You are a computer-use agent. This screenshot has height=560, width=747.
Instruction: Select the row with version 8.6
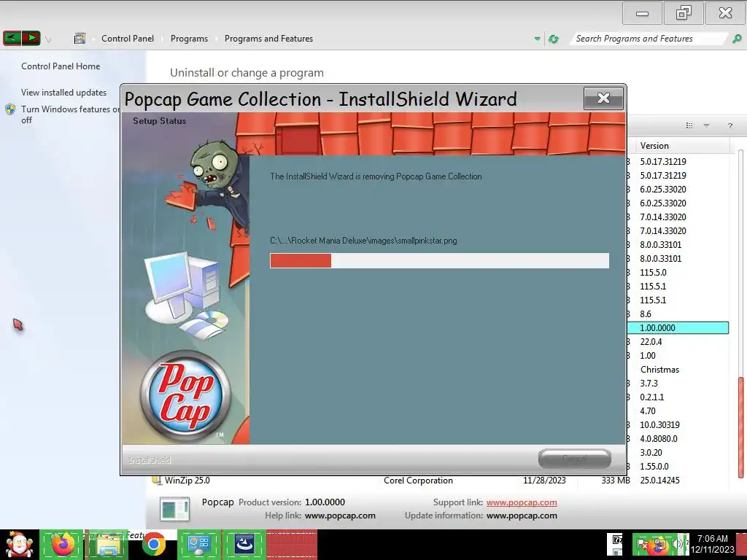click(x=678, y=314)
